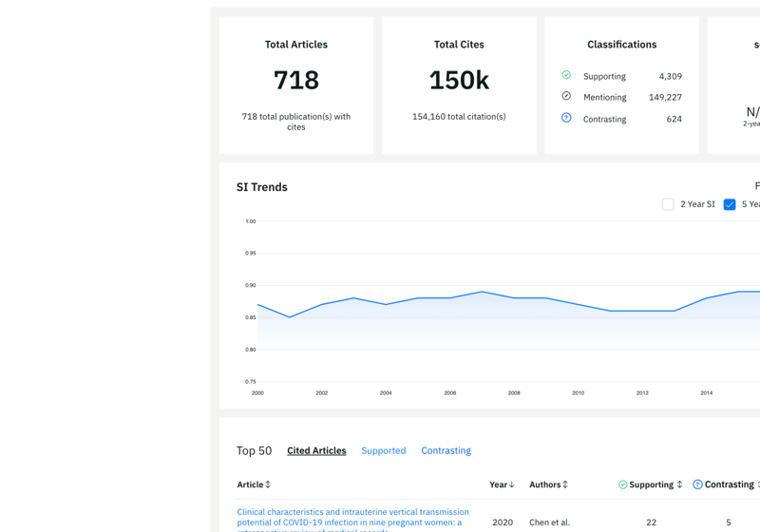Screen dimensions: 760x532
Task: Click the Year column header label
Action: [499, 484]
